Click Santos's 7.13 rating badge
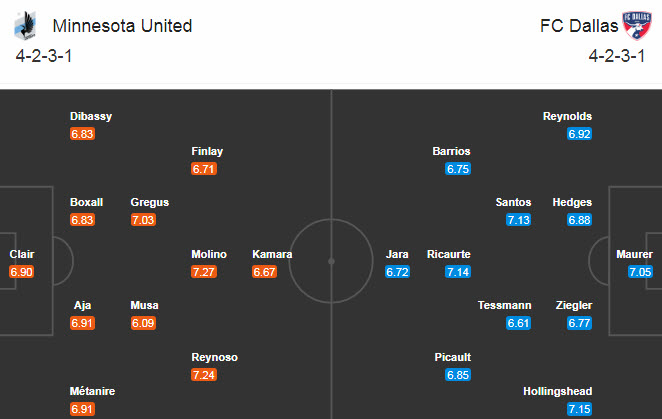Viewport: 662px width, 419px height. click(x=518, y=220)
